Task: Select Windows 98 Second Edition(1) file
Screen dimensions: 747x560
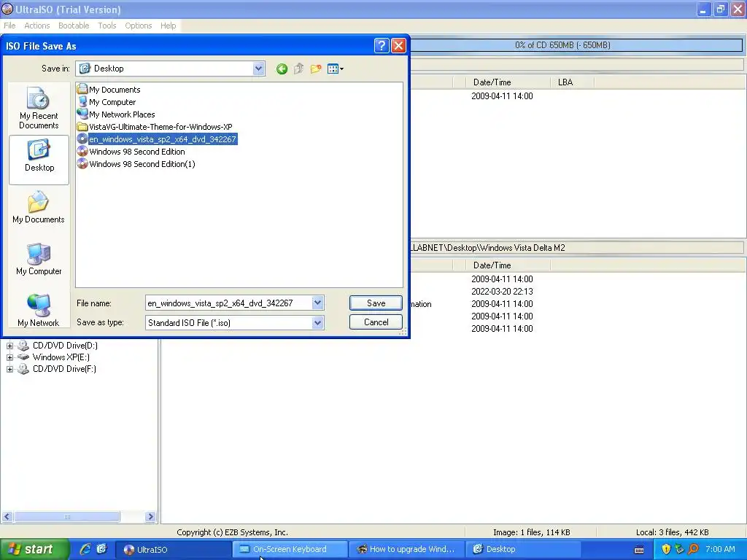Action: pyautogui.click(x=136, y=164)
